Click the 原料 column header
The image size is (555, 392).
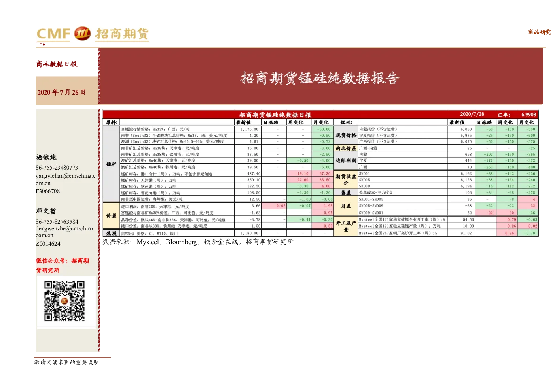[x=112, y=122]
